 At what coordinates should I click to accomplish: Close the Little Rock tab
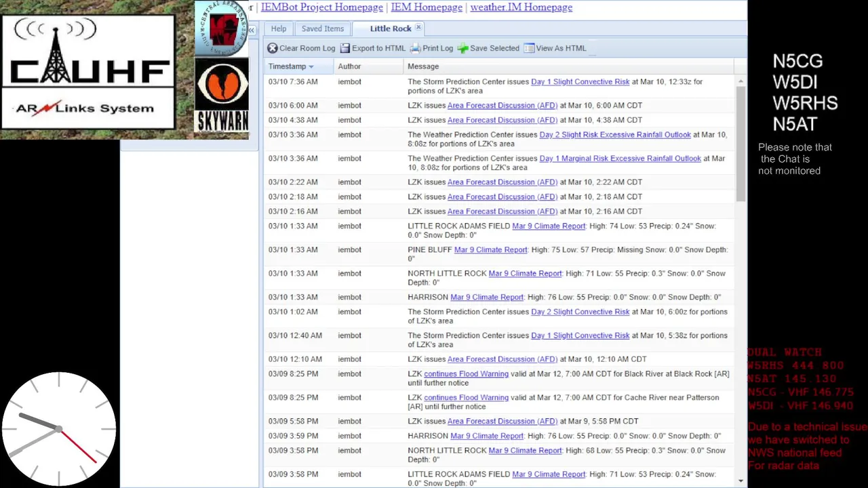(418, 28)
